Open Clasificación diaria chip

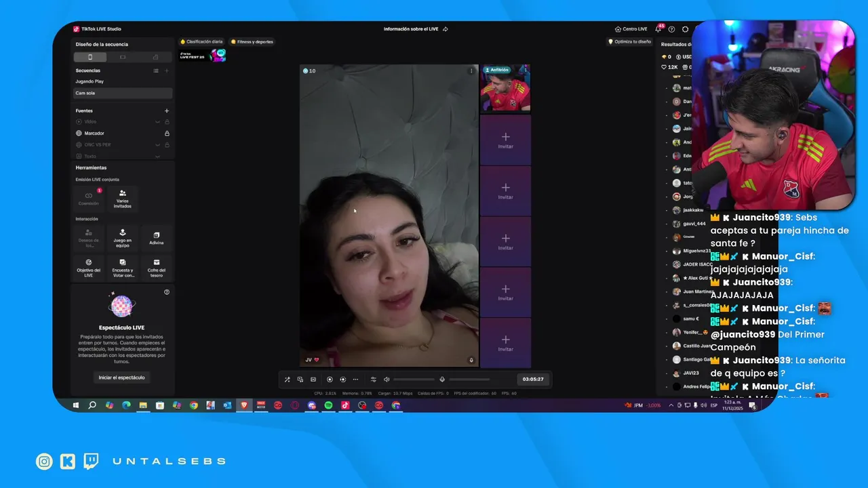(x=202, y=41)
